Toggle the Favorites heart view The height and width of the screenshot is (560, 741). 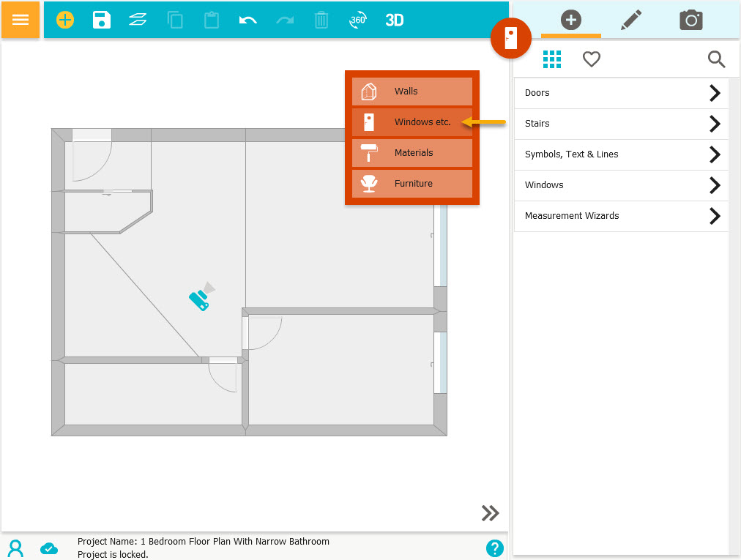591,59
